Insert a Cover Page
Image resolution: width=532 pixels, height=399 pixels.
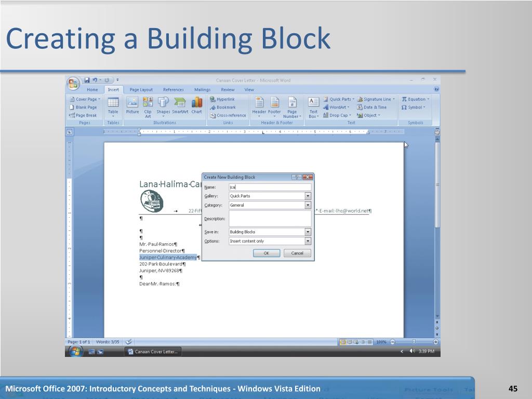(85, 99)
